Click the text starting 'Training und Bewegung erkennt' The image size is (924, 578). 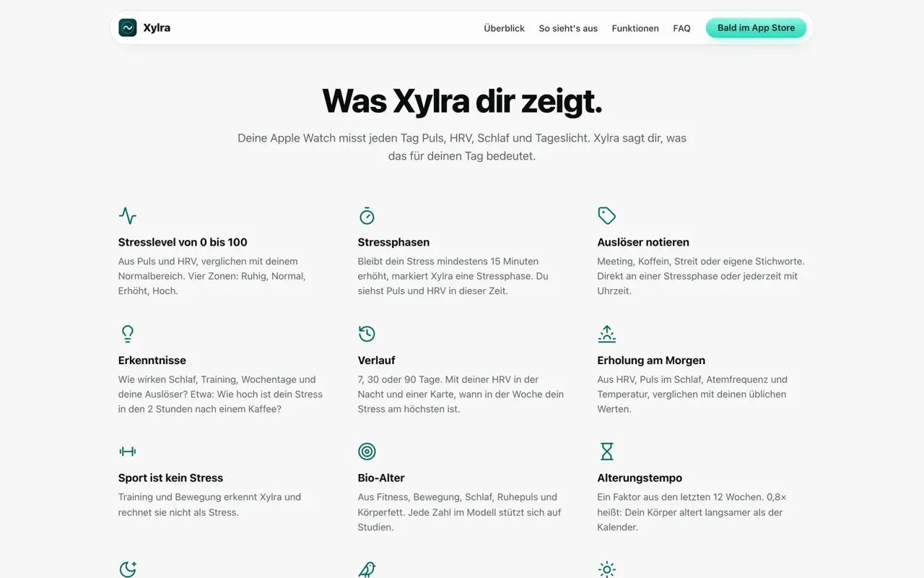pyautogui.click(x=209, y=505)
